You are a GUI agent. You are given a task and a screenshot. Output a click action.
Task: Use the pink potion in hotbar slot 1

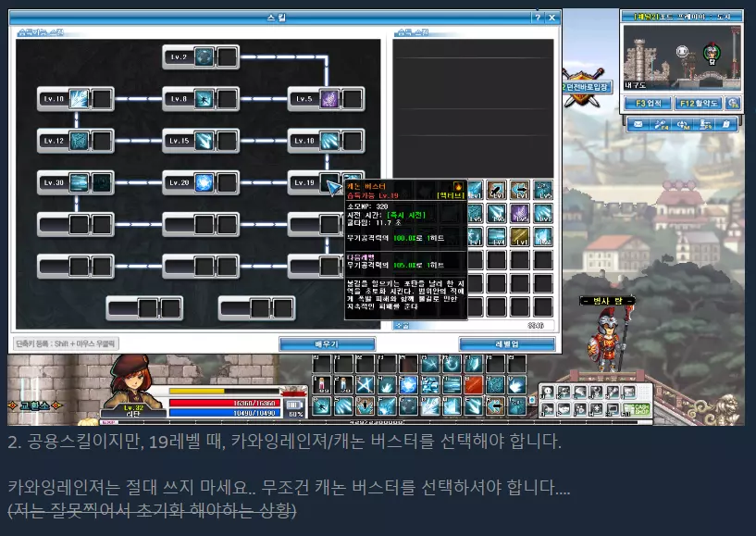pyautogui.click(x=321, y=384)
